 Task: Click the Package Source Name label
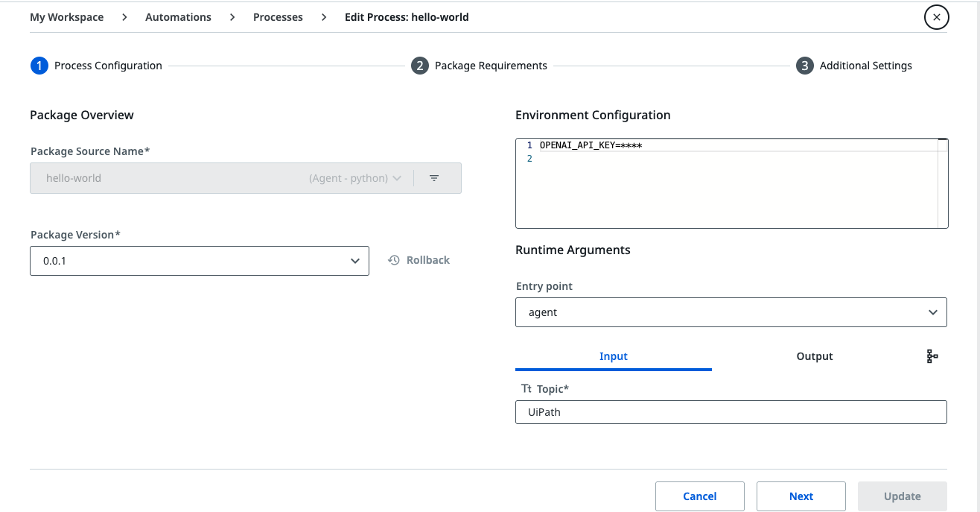point(90,151)
